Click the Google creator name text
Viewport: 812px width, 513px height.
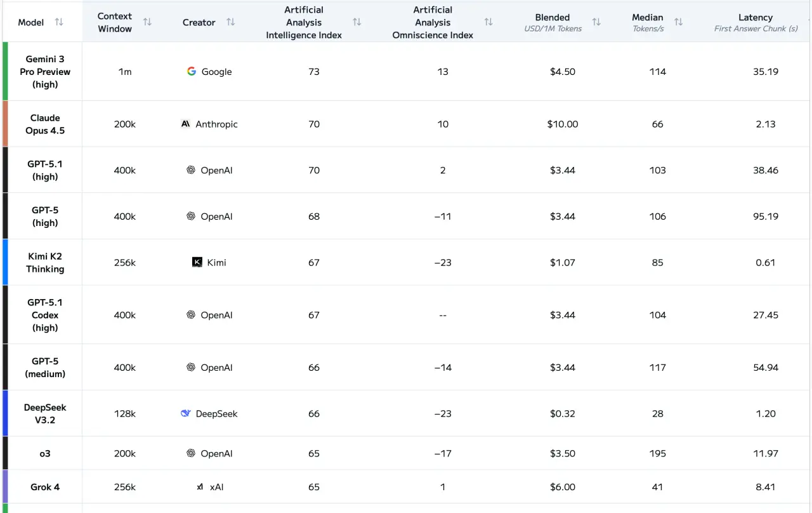216,72
